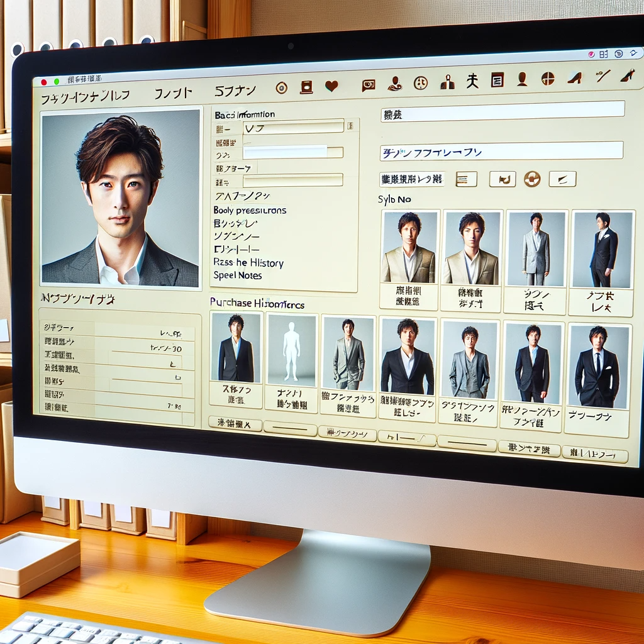
Task: Click the pink dot menu bar icon
Action: coord(591,54)
